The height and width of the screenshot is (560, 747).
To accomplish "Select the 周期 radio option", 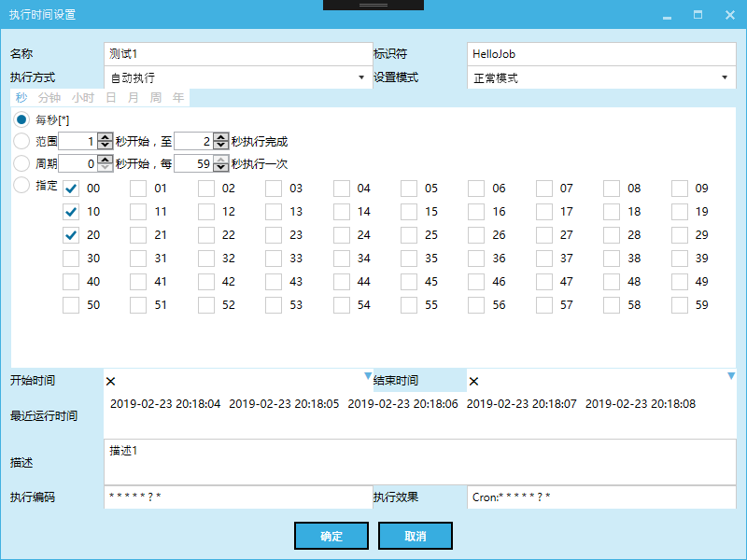I will (x=21, y=163).
